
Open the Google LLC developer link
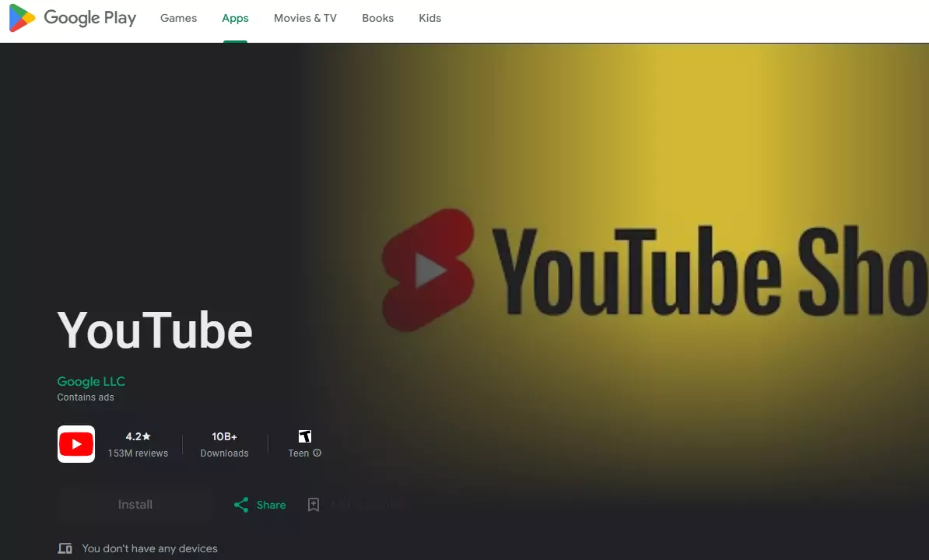(x=91, y=381)
